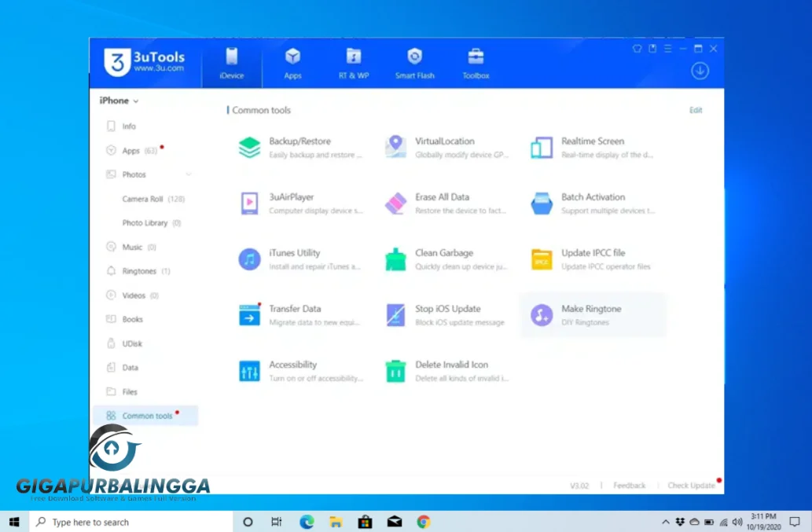Open the Mail app on the taskbar
Image resolution: width=812 pixels, height=532 pixels.
[394, 522]
